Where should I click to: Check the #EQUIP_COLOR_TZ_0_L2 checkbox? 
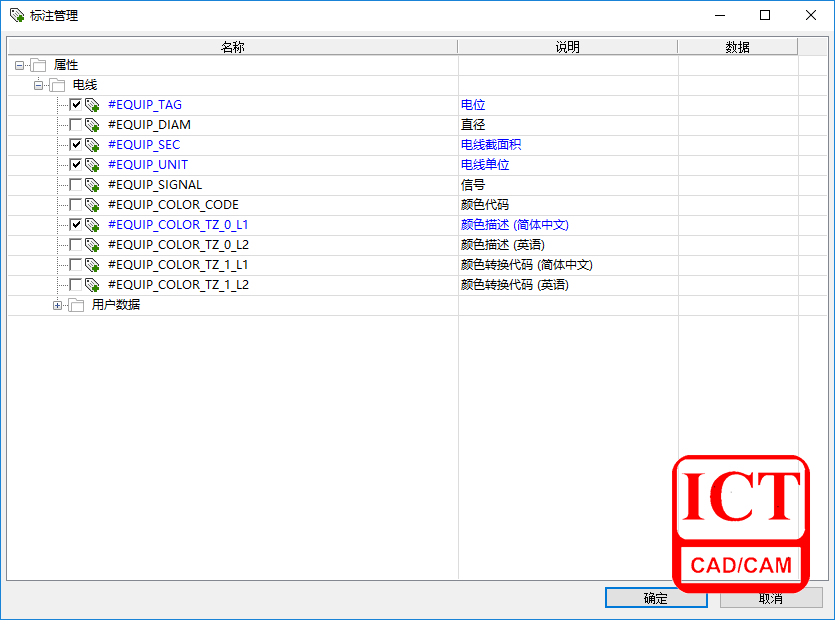75,245
